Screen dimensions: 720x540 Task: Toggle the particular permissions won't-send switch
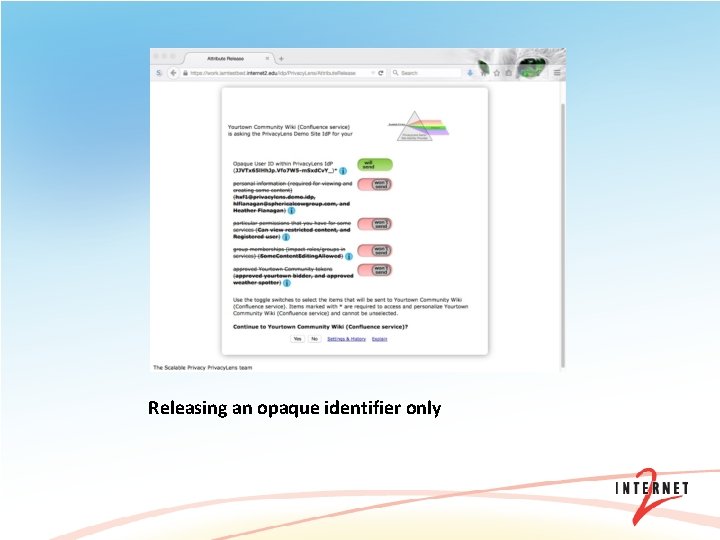point(375,224)
